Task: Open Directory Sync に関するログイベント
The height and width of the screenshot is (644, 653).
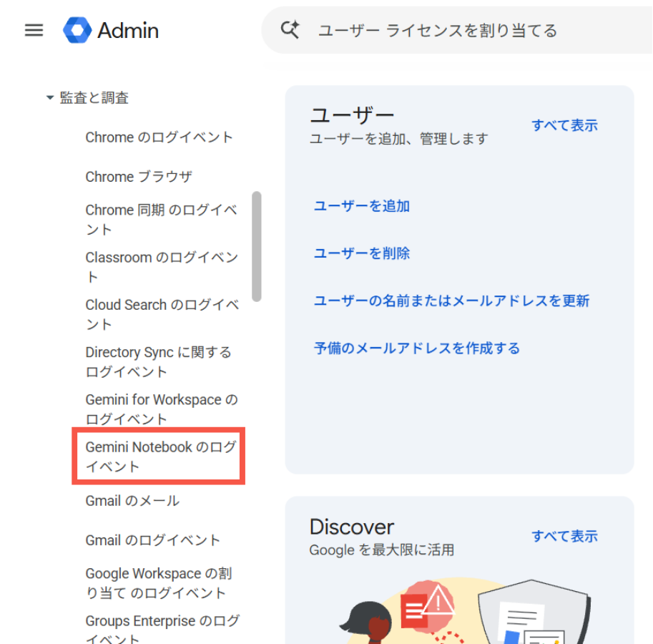Action: coord(158,361)
